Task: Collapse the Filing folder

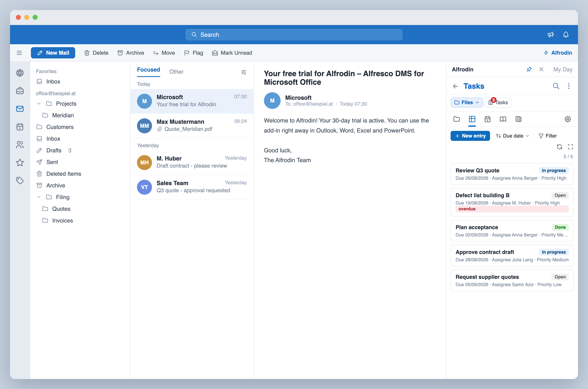Action: [39, 197]
